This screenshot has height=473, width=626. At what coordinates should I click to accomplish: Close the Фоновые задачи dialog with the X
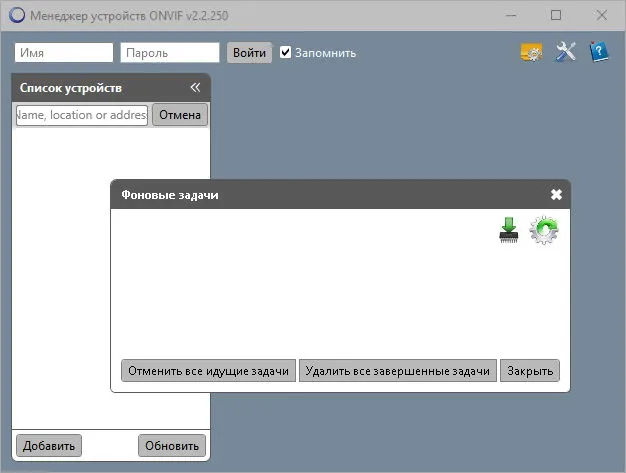556,194
